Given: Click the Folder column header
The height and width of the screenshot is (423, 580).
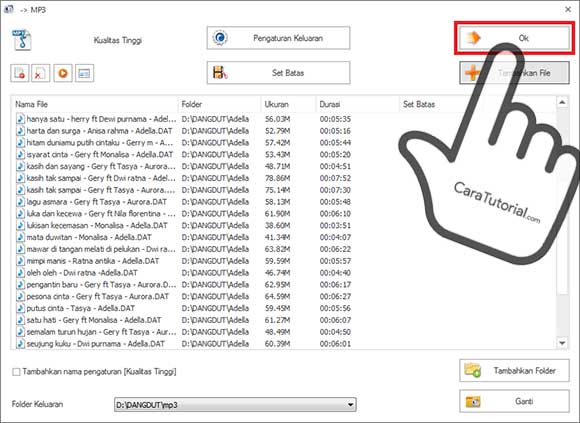Looking at the screenshot, I should point(219,104).
